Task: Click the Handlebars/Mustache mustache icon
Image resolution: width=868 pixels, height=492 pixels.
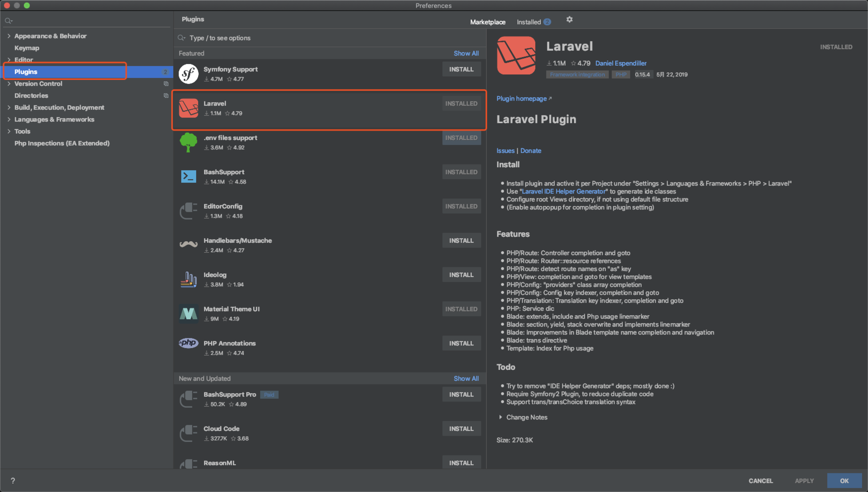Action: click(188, 244)
